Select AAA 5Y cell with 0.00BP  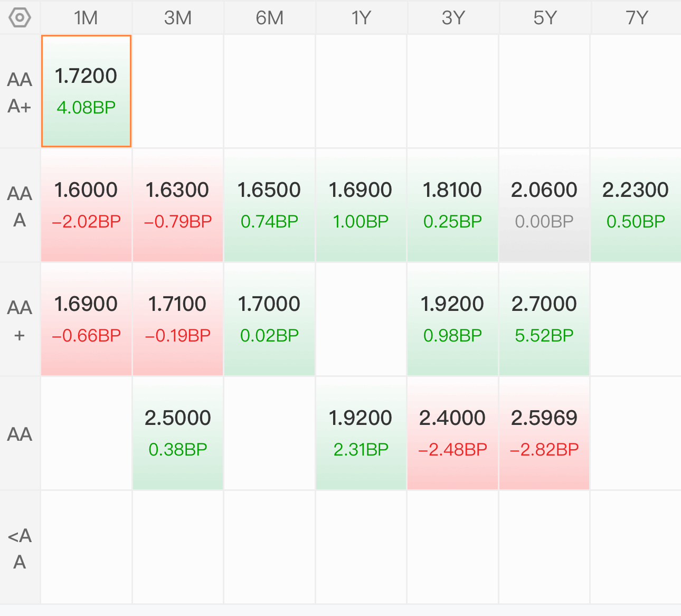pos(544,205)
